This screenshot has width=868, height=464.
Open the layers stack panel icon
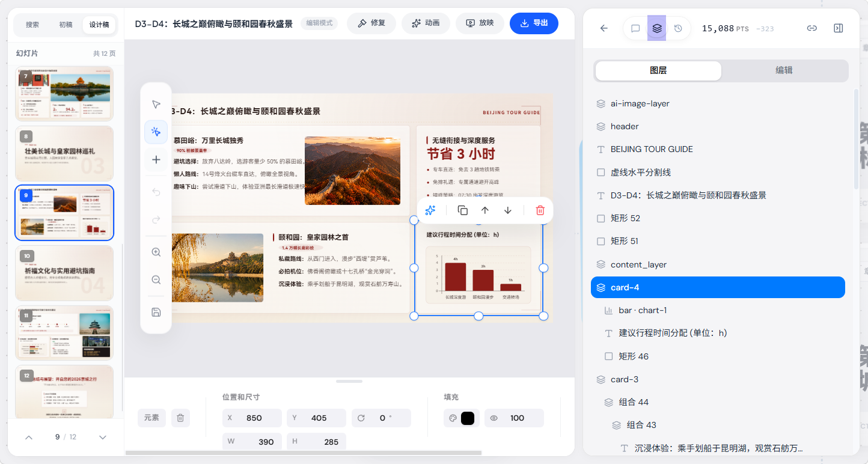[x=657, y=28]
